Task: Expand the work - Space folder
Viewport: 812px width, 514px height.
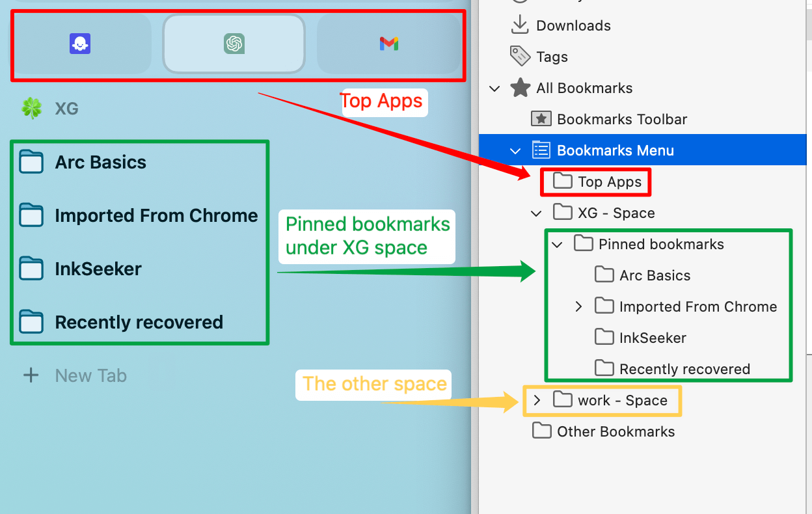Action: 537,400
